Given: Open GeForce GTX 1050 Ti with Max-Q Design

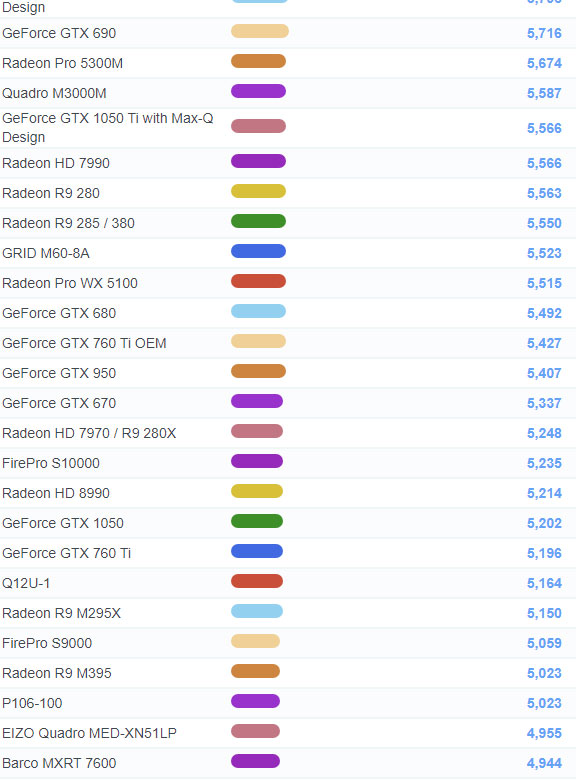Looking at the screenshot, I should 107,128.
